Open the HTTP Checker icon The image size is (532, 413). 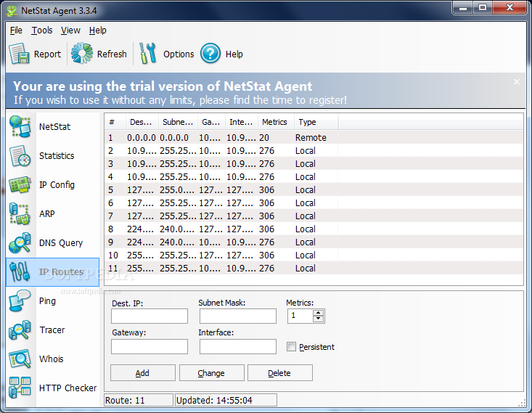click(x=20, y=388)
